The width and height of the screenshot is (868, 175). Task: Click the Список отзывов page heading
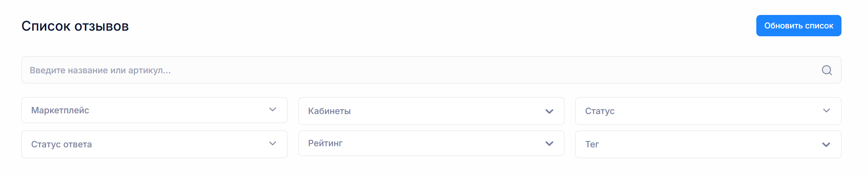point(75,26)
